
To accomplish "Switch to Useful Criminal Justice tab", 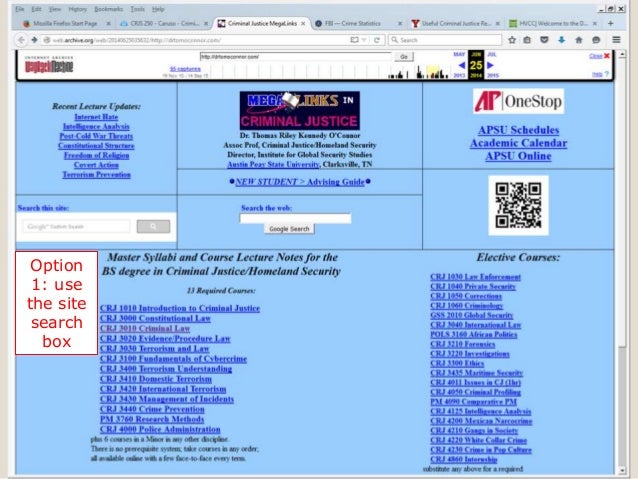I will coord(455,24).
